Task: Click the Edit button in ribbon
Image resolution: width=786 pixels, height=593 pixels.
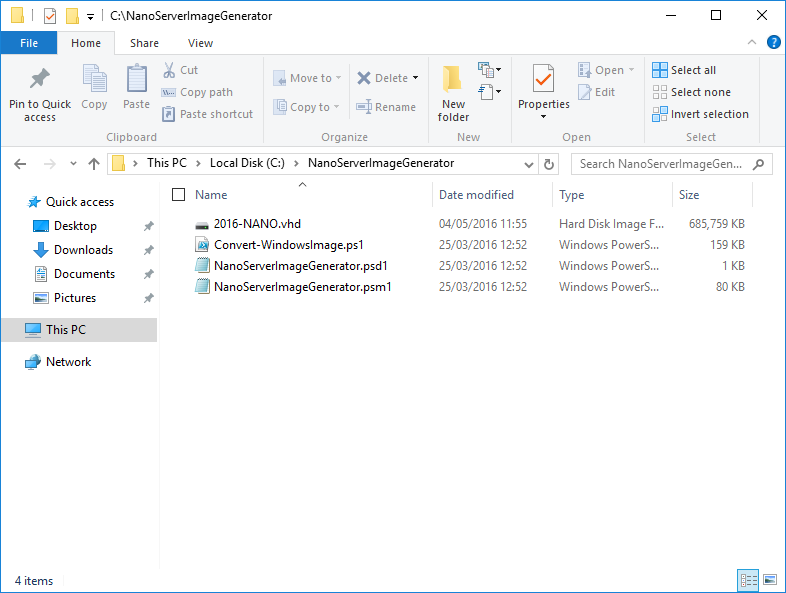Action: click(x=596, y=92)
